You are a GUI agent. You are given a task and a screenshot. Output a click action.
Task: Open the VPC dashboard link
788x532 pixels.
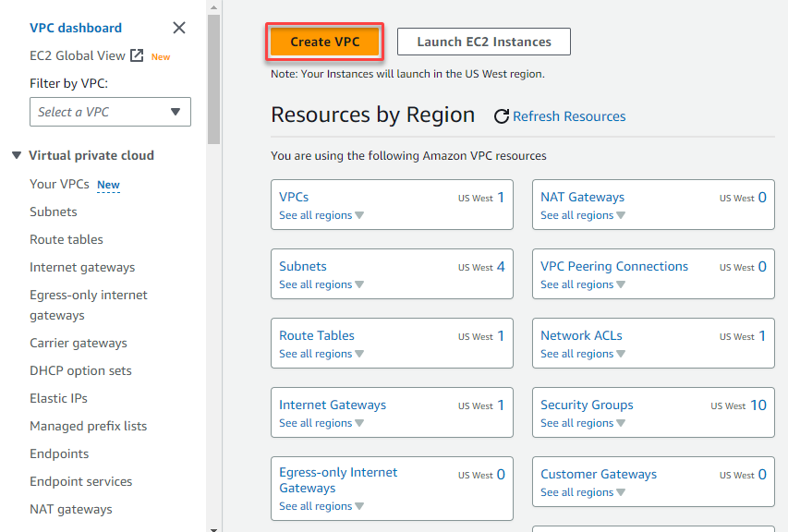(x=76, y=28)
